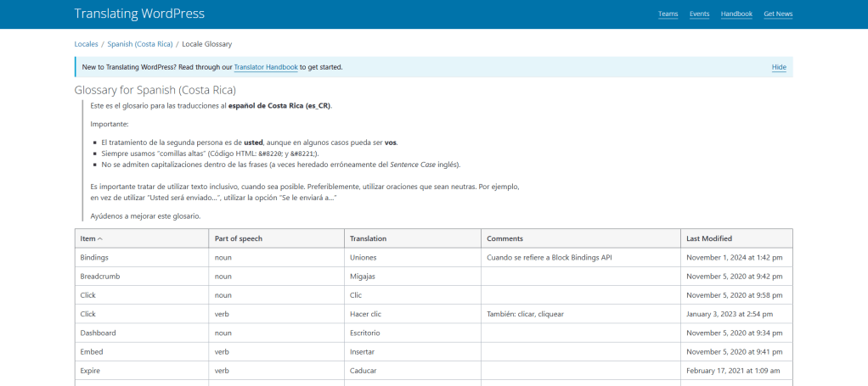Viewport: 868px width, 386px height.
Task: Go to the Handbook page
Action: coord(736,14)
